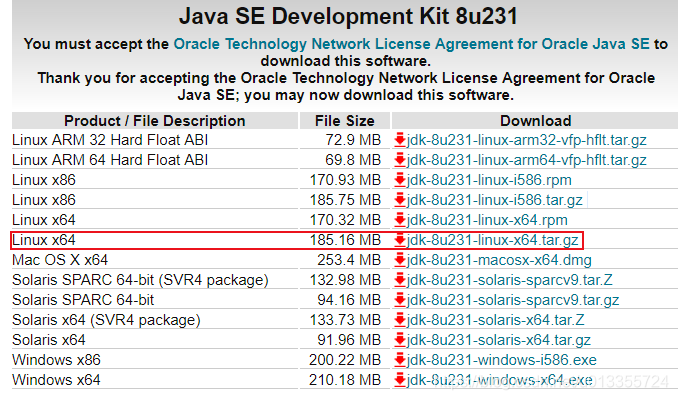The width and height of the screenshot is (678, 400).
Task: Click download arrow icon for jdk-8u231-linux-x64.tar.gz
Action: pos(400,240)
